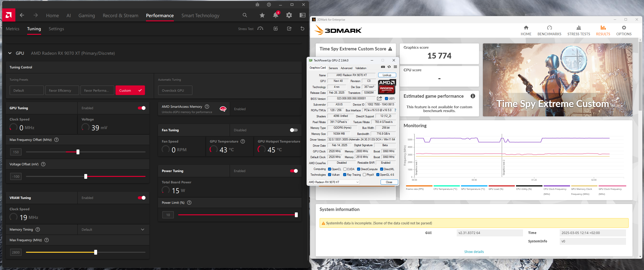Click the GPU-Z Close button
Screen dimensions: 644x270
tap(389, 182)
